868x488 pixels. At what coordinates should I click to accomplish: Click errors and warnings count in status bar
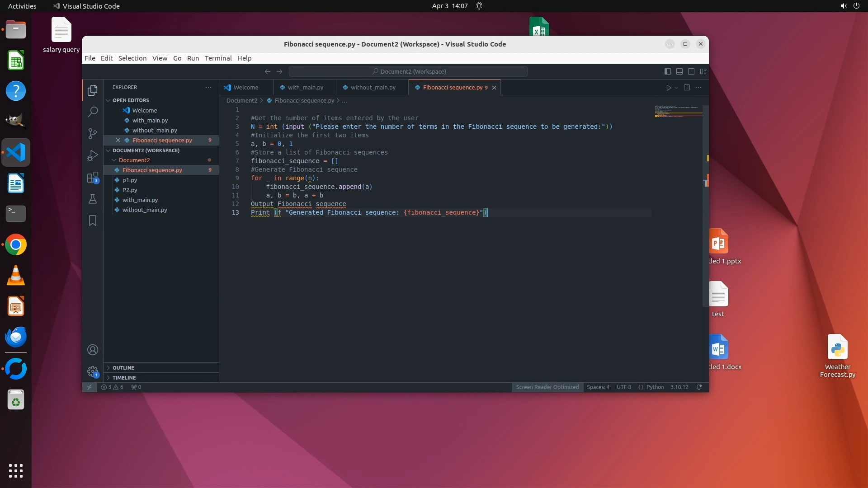pos(113,387)
